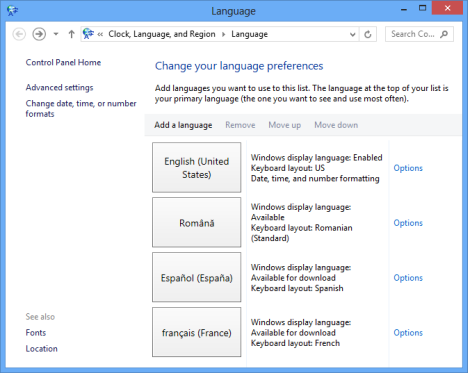Select Clock, Language, and Region breadcrumb
This screenshot has width=468, height=373.
pos(162,34)
